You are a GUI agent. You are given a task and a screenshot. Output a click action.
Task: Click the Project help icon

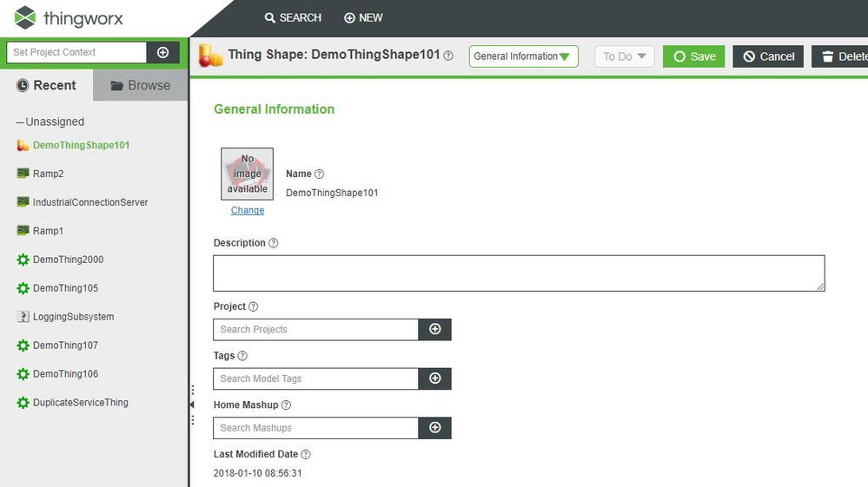[253, 306]
